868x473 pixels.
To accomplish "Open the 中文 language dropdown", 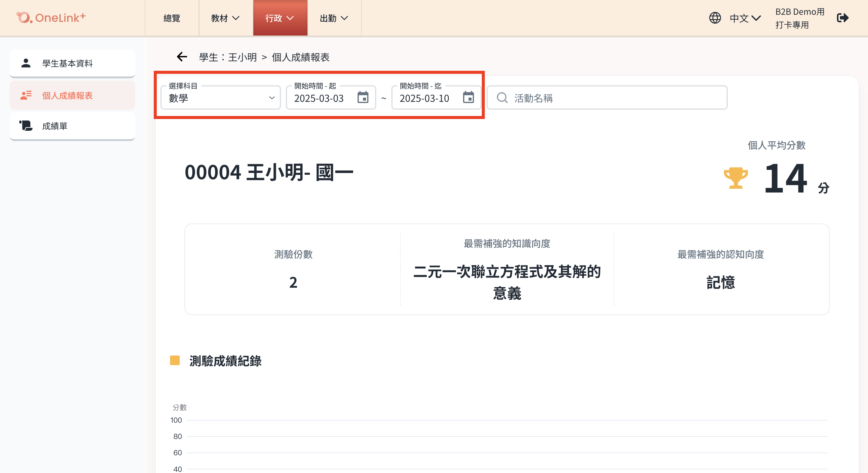I will pos(745,18).
